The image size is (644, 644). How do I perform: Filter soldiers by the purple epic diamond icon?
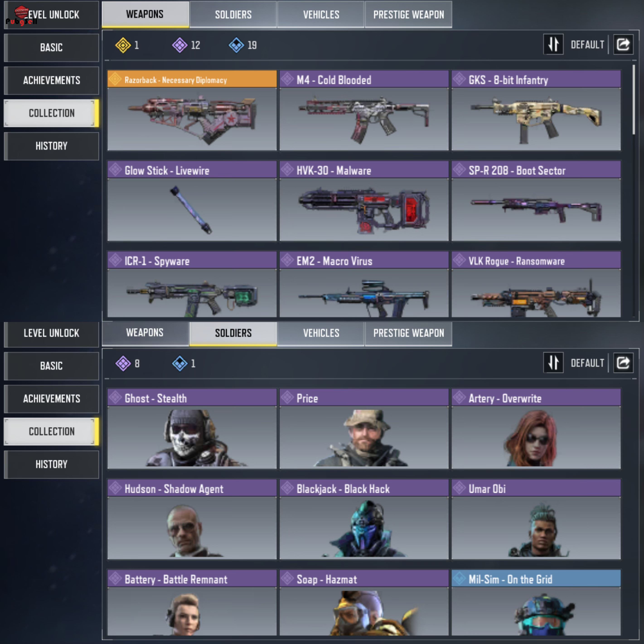(123, 363)
